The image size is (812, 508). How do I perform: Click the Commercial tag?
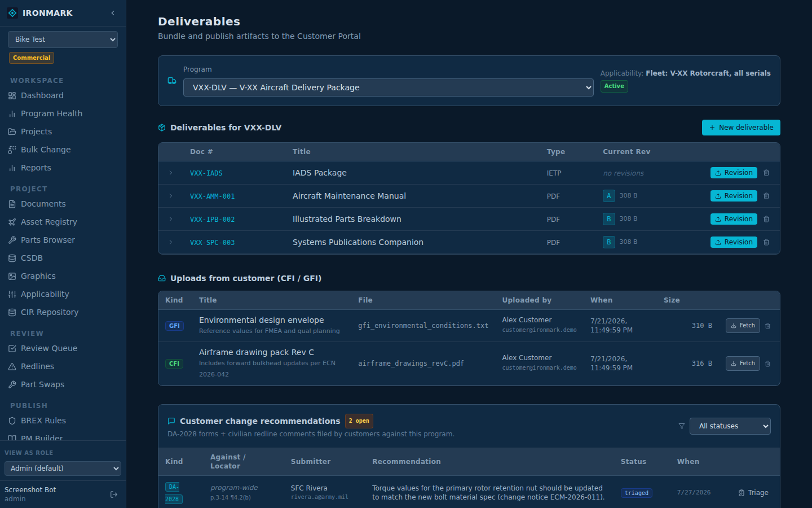click(x=32, y=58)
